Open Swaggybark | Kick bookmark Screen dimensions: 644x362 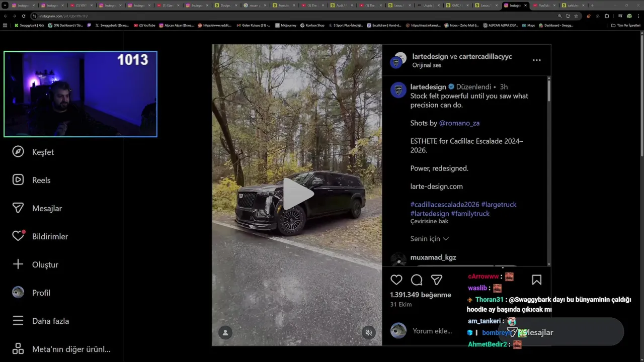pyautogui.click(x=29, y=25)
